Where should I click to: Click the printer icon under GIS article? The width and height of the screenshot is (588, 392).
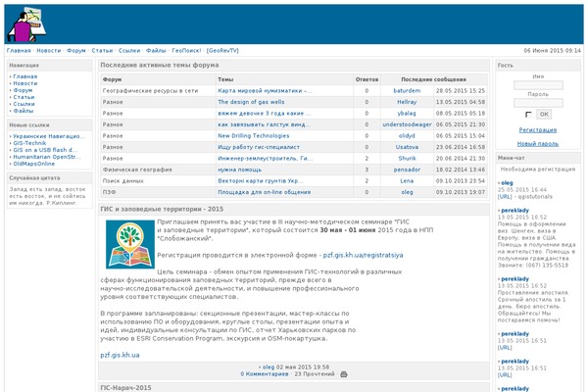(x=344, y=374)
